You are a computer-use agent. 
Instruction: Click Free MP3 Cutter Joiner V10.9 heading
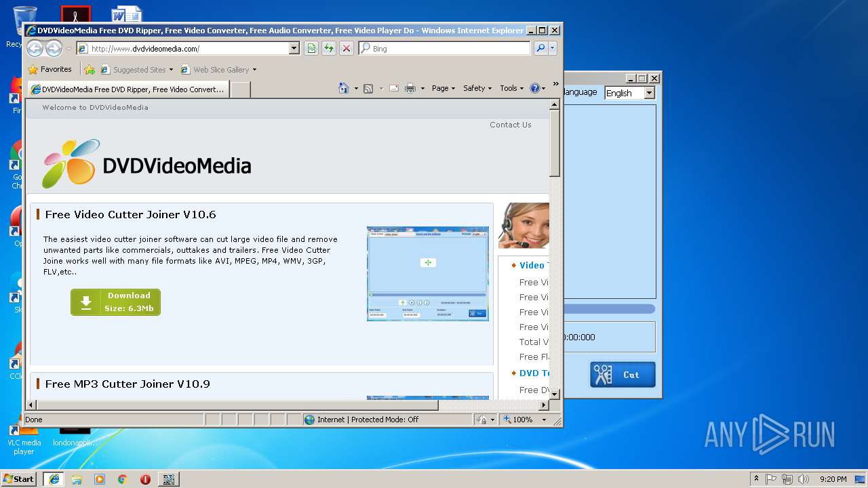(127, 384)
